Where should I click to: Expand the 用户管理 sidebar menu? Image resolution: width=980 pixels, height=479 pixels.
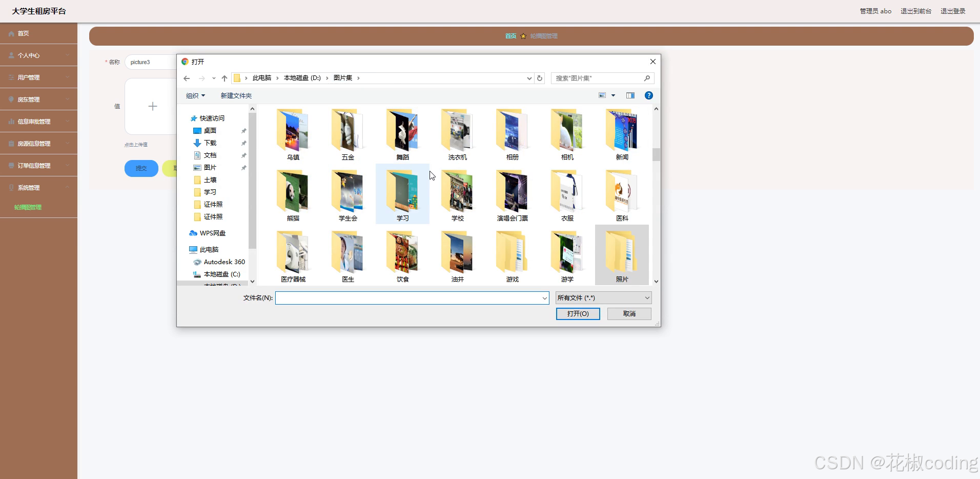[x=38, y=77]
